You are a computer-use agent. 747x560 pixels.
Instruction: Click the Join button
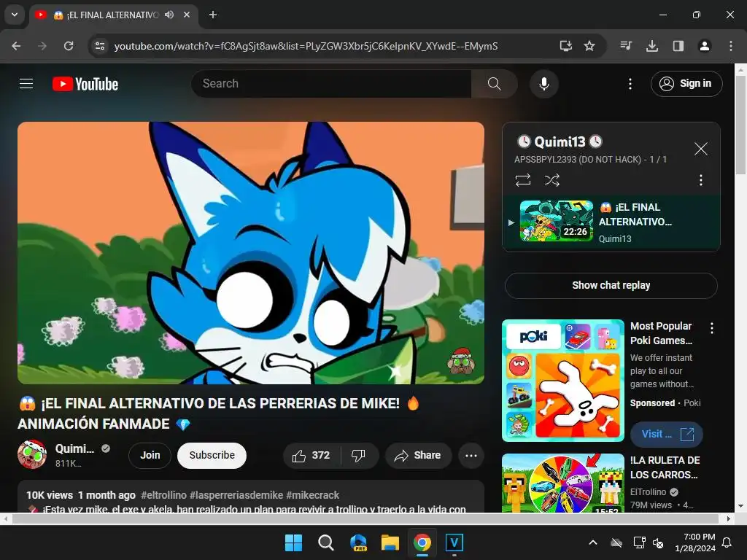tap(150, 456)
